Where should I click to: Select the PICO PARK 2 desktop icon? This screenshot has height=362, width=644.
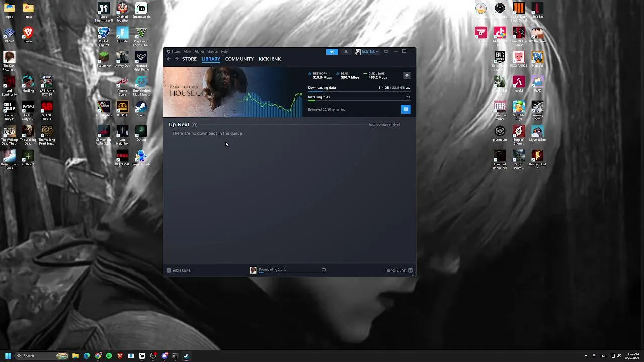tap(519, 60)
